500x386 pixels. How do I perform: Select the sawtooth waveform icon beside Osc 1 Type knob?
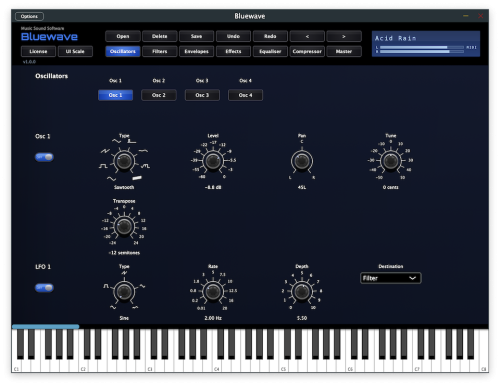coord(105,151)
